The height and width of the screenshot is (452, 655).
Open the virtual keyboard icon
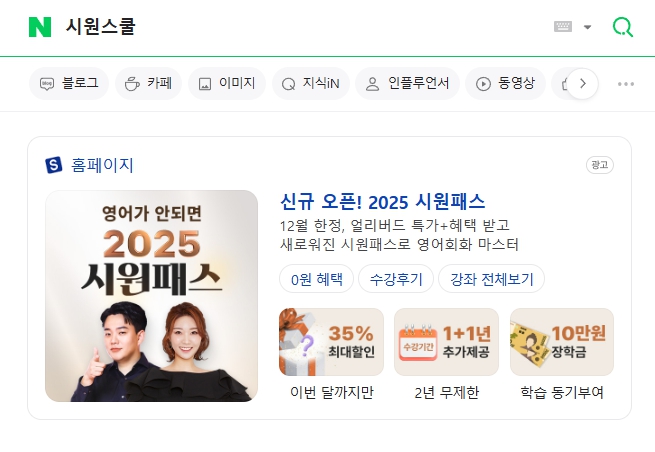coord(563,27)
